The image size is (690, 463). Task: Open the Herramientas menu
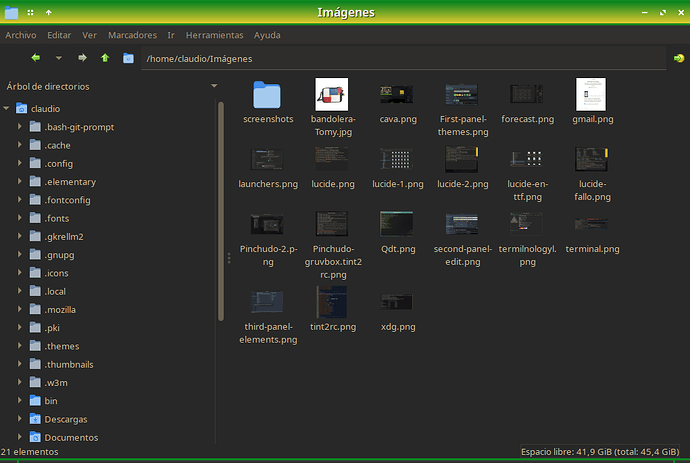[214, 35]
